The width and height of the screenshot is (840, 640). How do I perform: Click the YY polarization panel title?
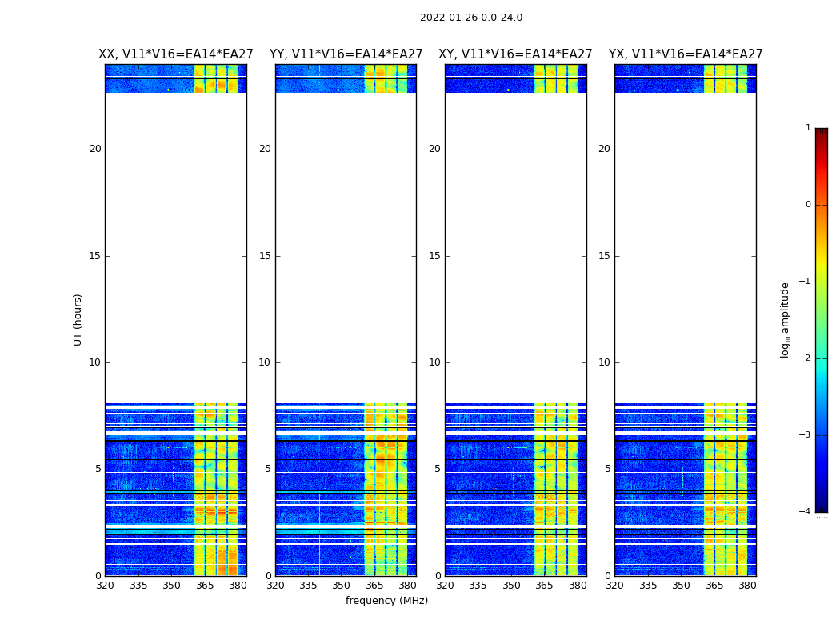346,54
